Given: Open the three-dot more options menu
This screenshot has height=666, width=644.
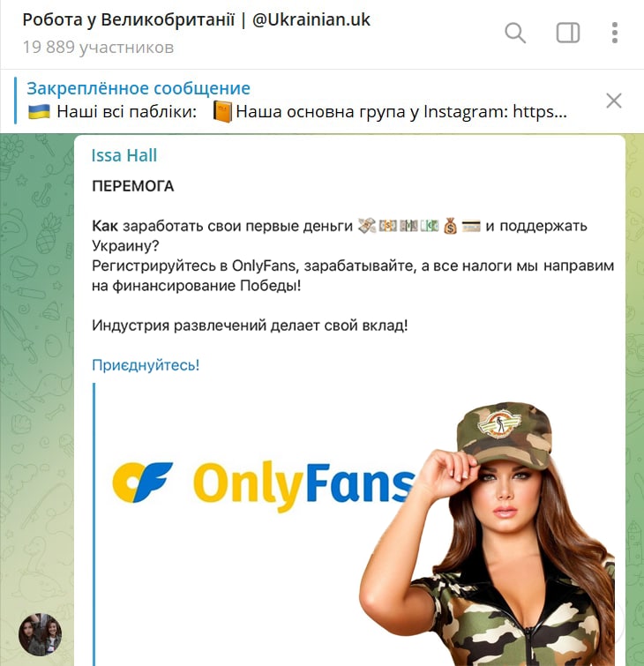Looking at the screenshot, I should pos(614,33).
